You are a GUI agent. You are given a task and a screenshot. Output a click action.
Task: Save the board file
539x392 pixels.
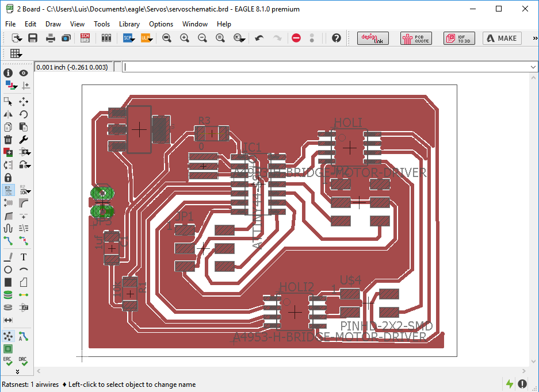33,38
